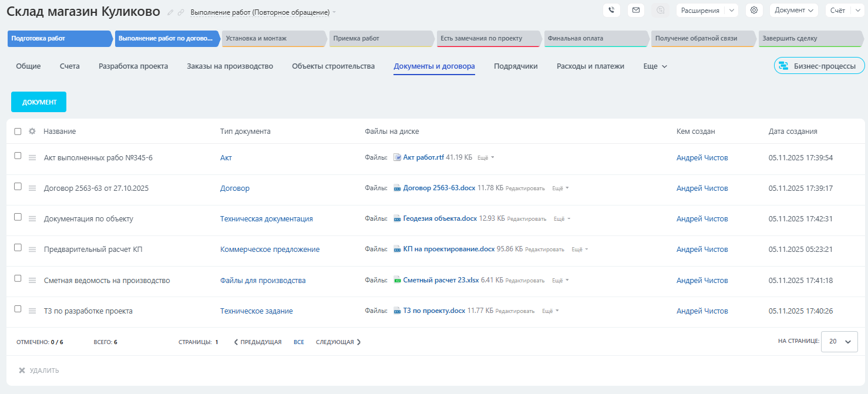Click the file icon of Сметный расчет 23.xlsx

pos(397,280)
